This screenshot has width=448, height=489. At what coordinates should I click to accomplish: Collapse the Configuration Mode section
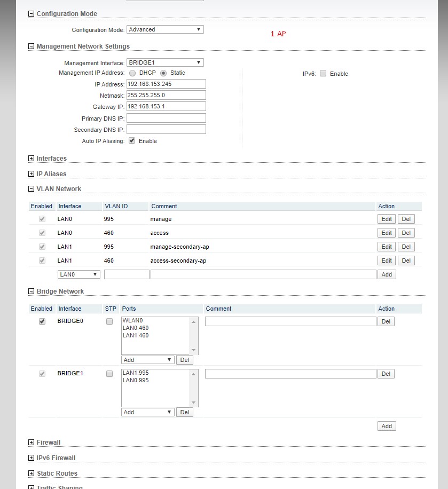31,14
